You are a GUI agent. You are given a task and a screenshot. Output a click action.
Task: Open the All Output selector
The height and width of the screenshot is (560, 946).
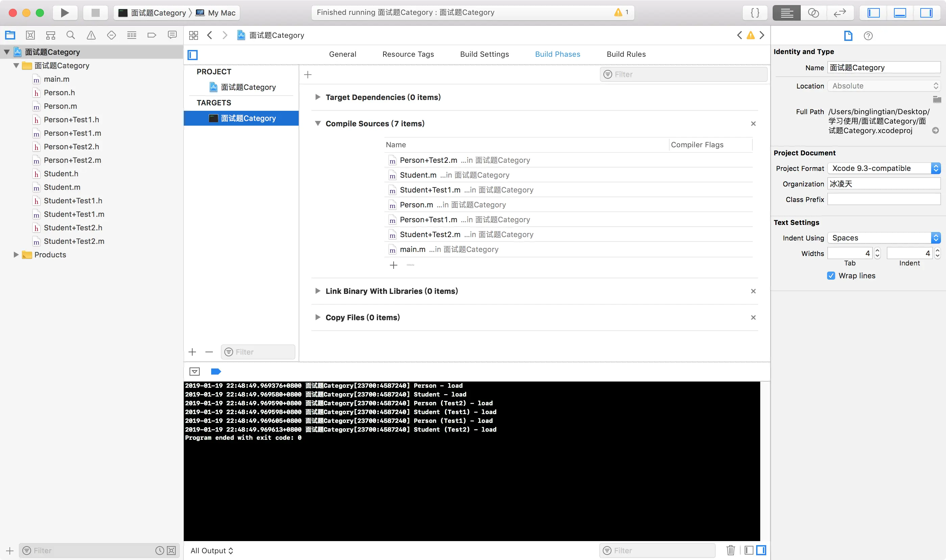point(212,551)
